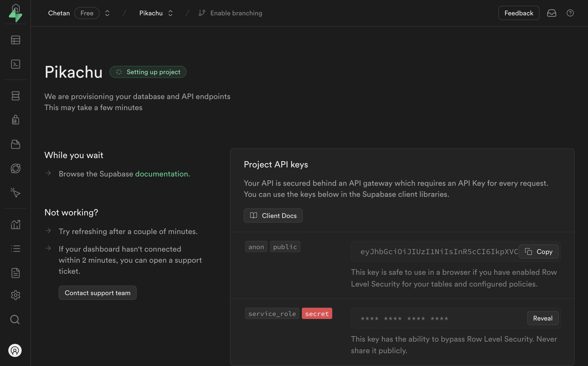Open the Reports chart icon
This screenshot has height=366, width=588.
15,224
